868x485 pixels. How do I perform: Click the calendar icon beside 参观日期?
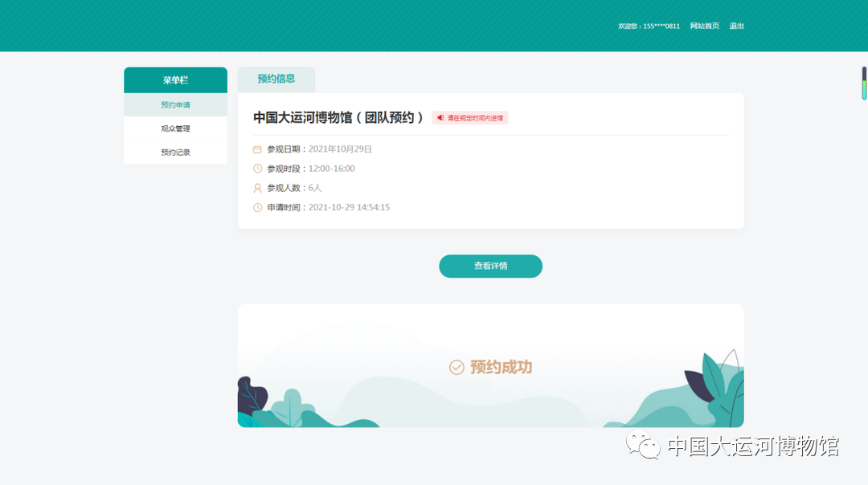pos(257,149)
